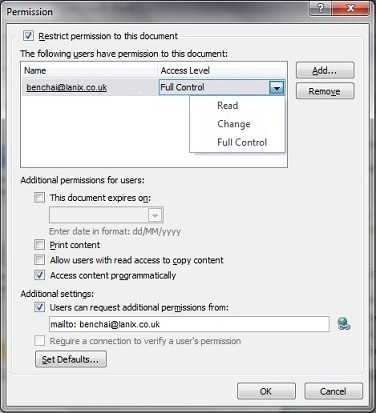The image size is (376, 413).
Task: Open Set Defaults... button
Action: click(x=71, y=359)
